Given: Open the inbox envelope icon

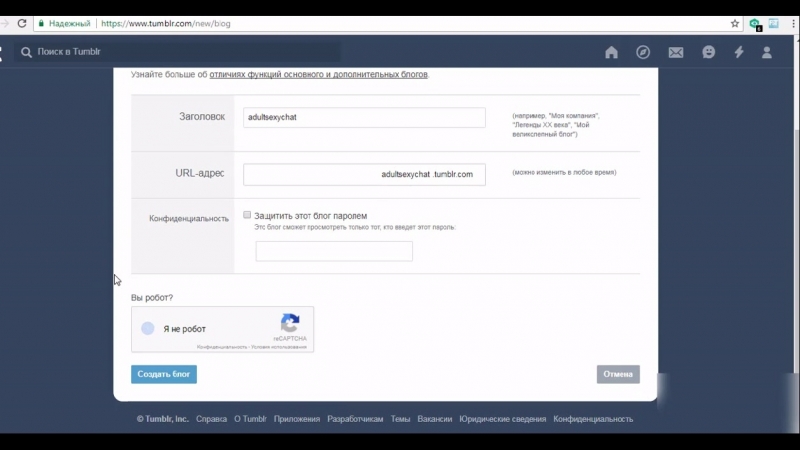Looking at the screenshot, I should (676, 52).
